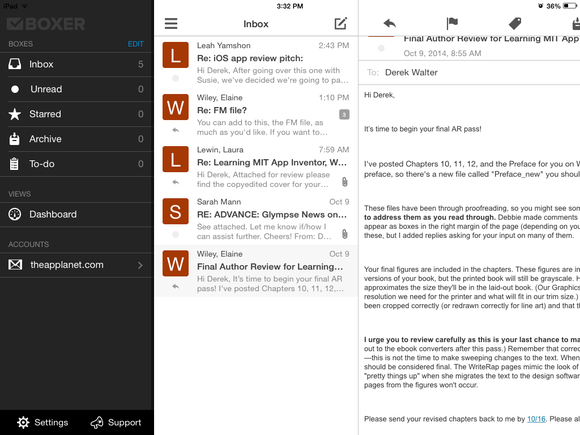
Task: Open the Inbox box
Action: click(77, 64)
